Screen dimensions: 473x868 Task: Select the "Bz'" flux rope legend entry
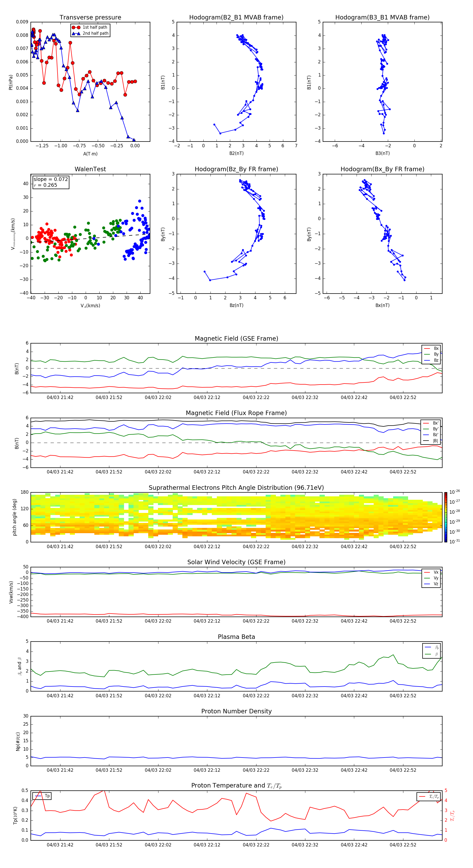[431, 435]
